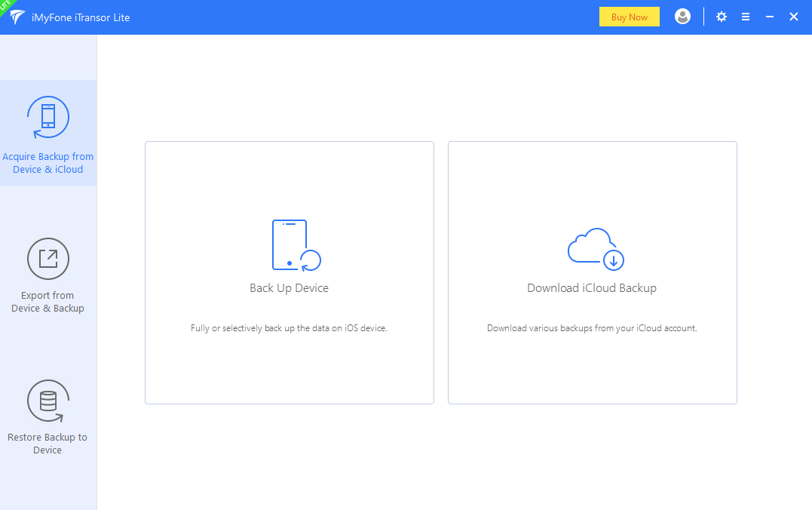Select Download iCloud Backup title text
This screenshot has height=510, width=812.
(592, 288)
